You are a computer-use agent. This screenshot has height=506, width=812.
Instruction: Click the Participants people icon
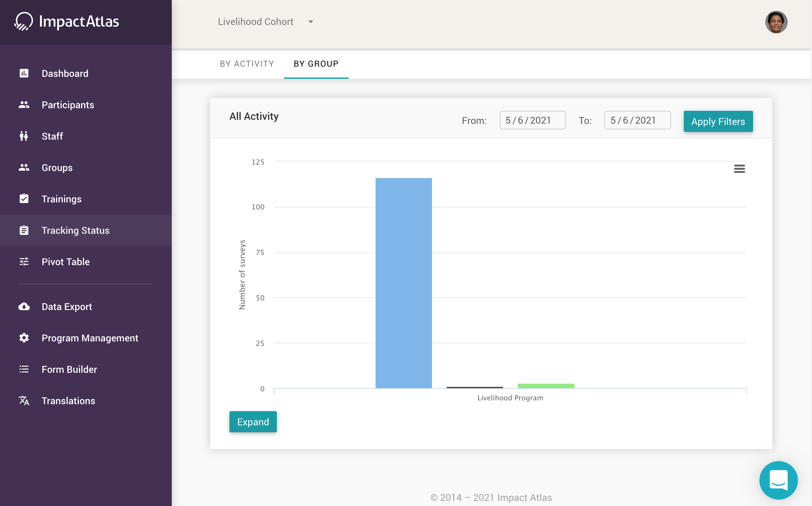(x=24, y=105)
